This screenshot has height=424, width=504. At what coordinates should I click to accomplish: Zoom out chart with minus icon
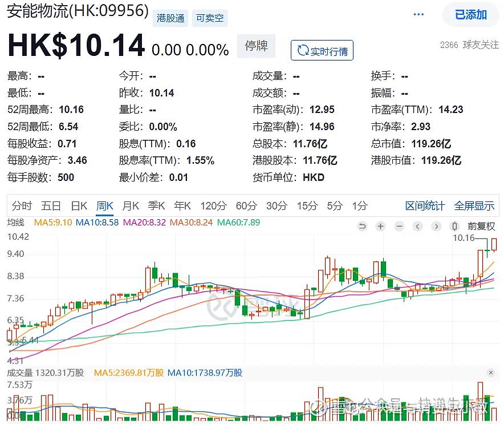tap(399, 227)
